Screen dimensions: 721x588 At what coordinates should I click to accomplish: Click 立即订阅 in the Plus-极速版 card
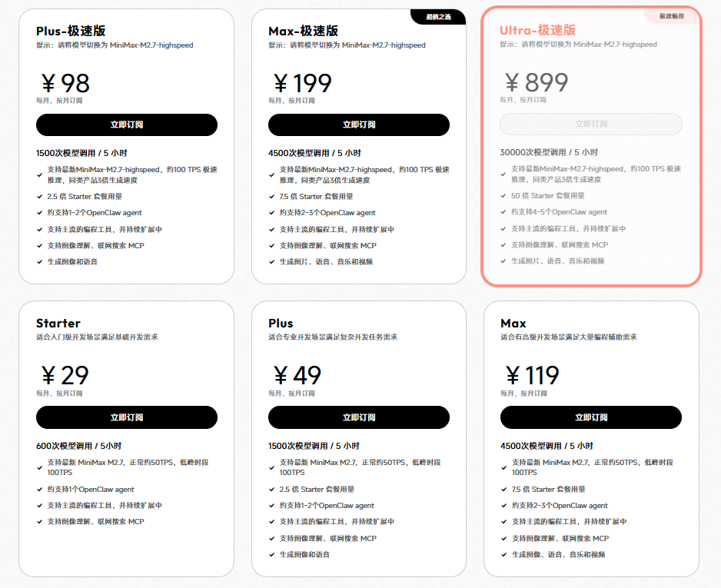click(x=126, y=125)
